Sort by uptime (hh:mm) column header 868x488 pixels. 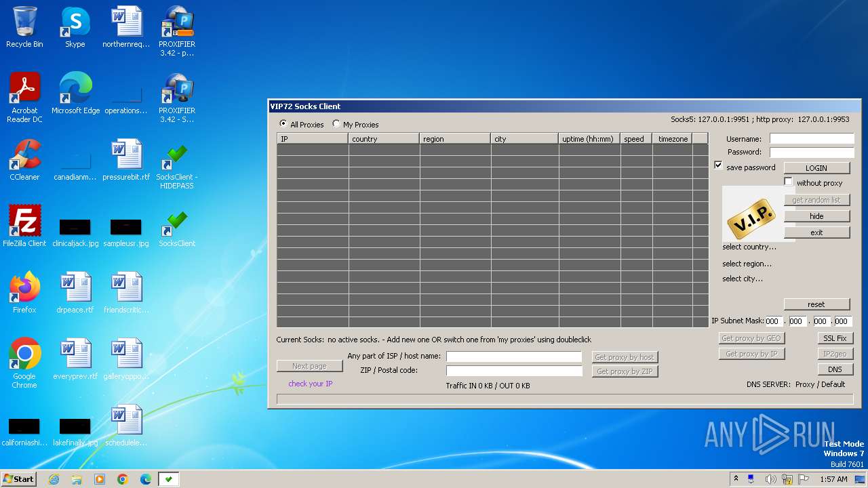click(589, 138)
